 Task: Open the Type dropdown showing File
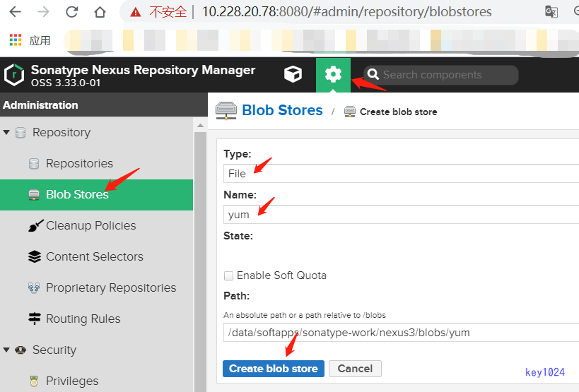(401, 173)
